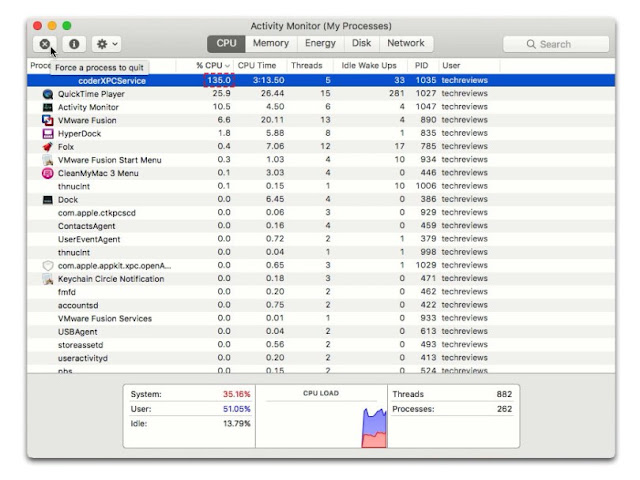Select the CleanMyMac 3 Menu name
The width and height of the screenshot is (640, 480).
tap(98, 173)
